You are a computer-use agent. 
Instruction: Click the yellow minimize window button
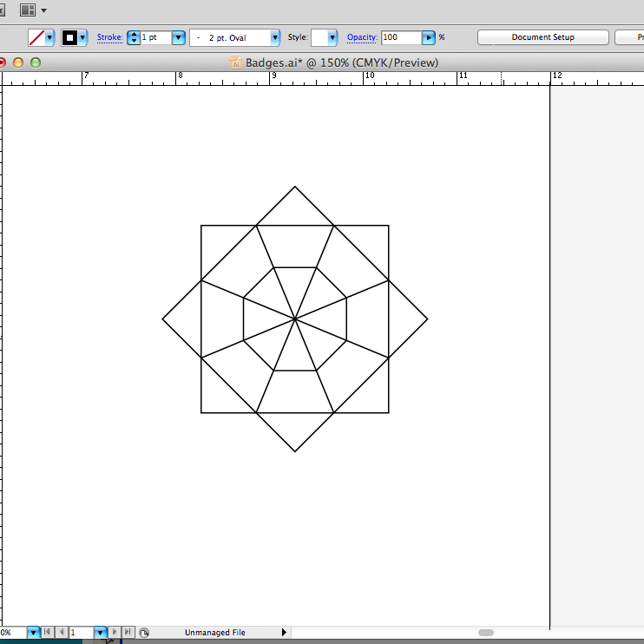(18, 62)
